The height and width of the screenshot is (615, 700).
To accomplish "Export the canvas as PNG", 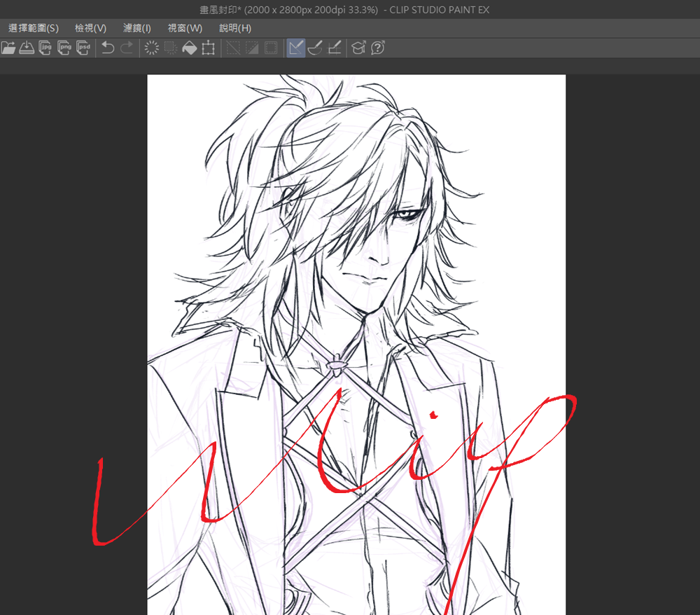I will [64, 48].
